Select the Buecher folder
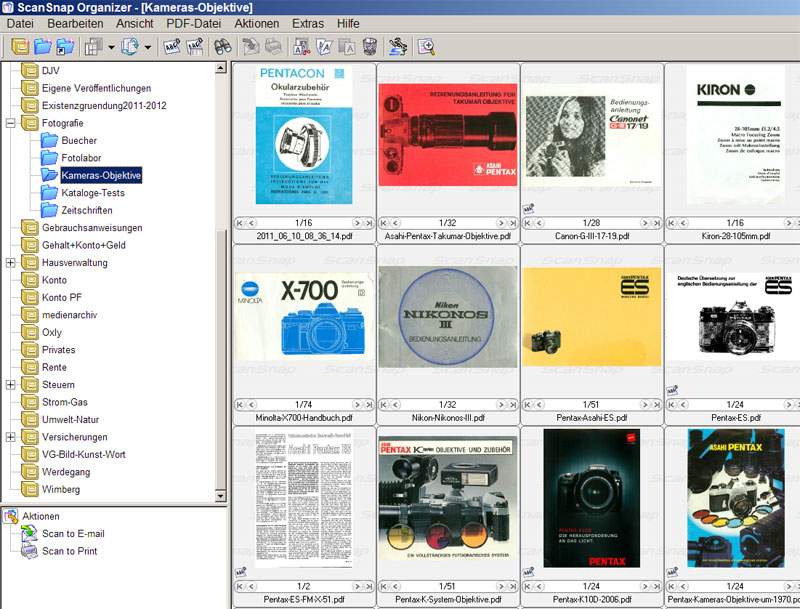Viewport: 800px width, 609px height. pos(79,140)
